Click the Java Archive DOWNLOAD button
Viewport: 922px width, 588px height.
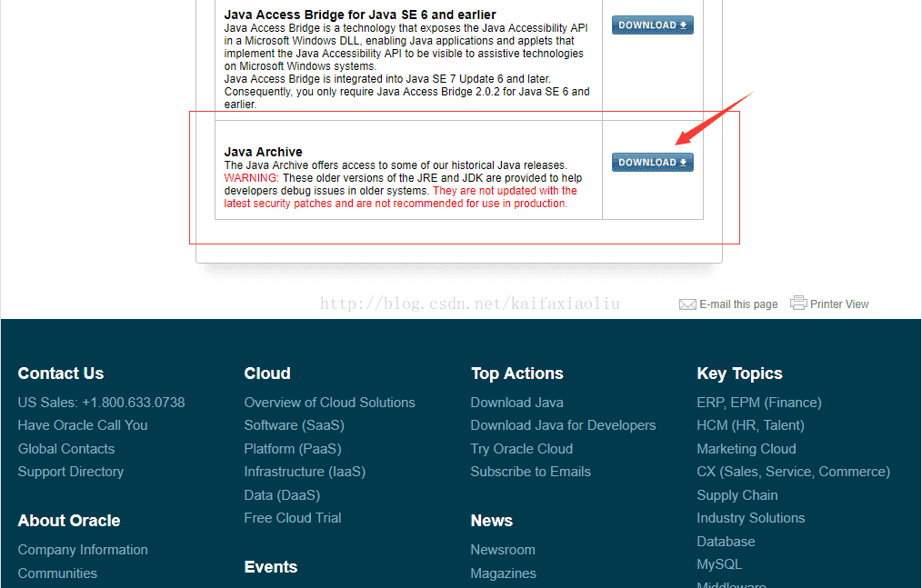click(x=652, y=163)
